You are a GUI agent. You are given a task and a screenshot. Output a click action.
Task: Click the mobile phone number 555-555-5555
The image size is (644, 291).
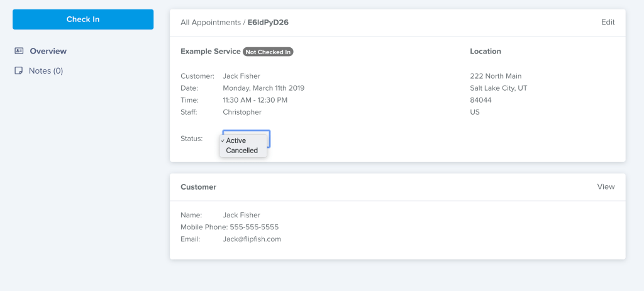[253, 227]
